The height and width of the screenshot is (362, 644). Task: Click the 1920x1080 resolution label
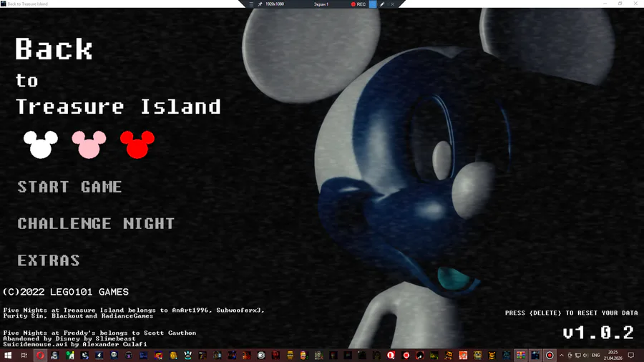click(275, 4)
